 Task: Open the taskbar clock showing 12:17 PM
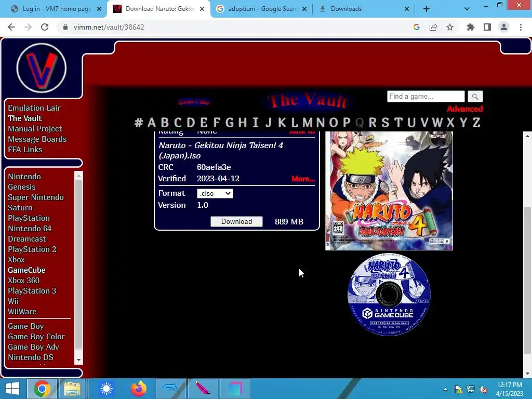click(x=509, y=389)
